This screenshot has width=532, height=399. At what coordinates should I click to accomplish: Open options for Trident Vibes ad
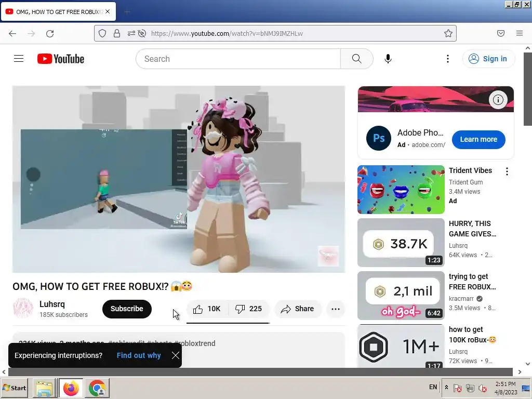click(507, 171)
